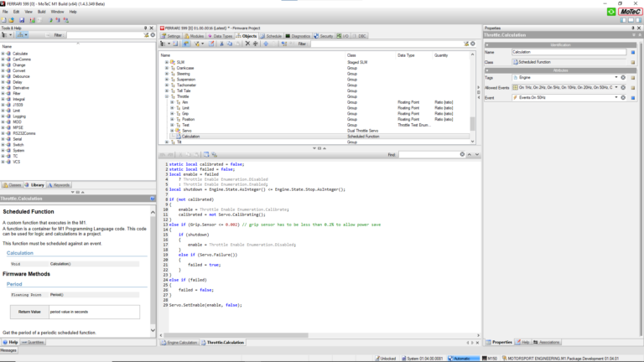Click the Open Project folder icon

pos(12,20)
